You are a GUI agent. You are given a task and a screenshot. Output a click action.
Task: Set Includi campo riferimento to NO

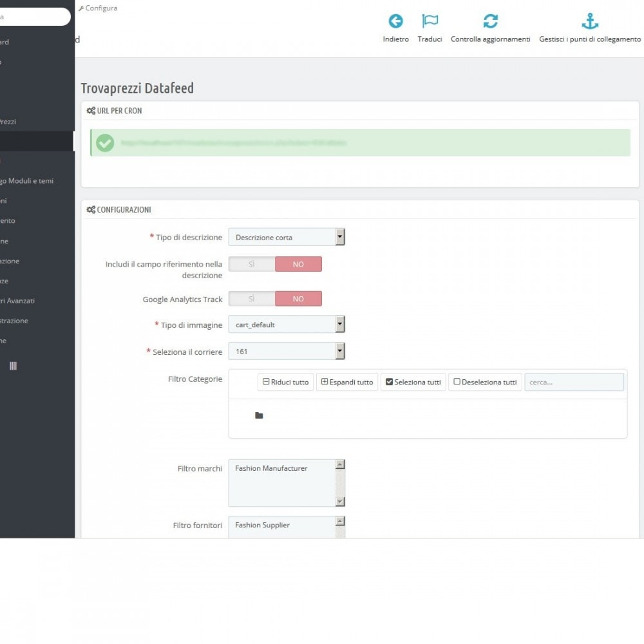[299, 264]
